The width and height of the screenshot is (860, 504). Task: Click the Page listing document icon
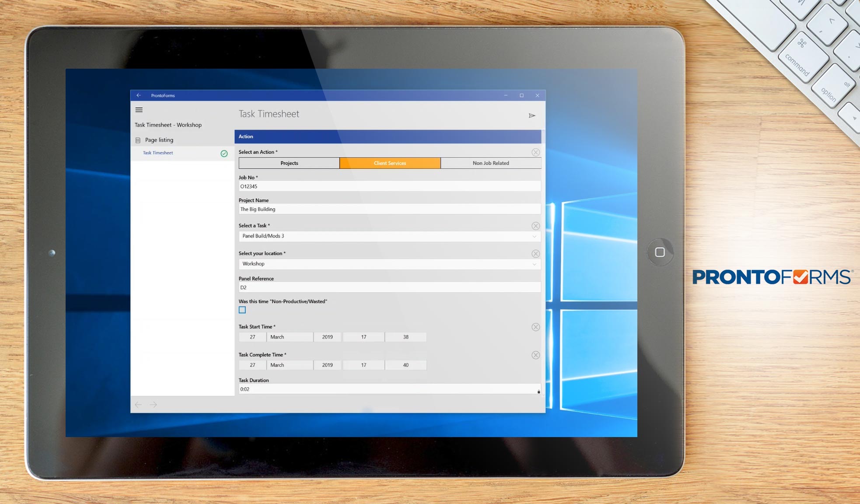138,140
